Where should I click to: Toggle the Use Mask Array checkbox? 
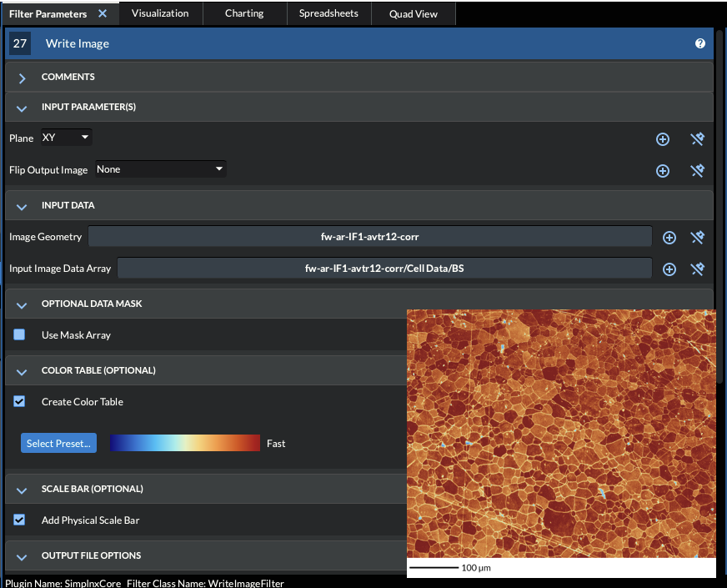point(19,334)
